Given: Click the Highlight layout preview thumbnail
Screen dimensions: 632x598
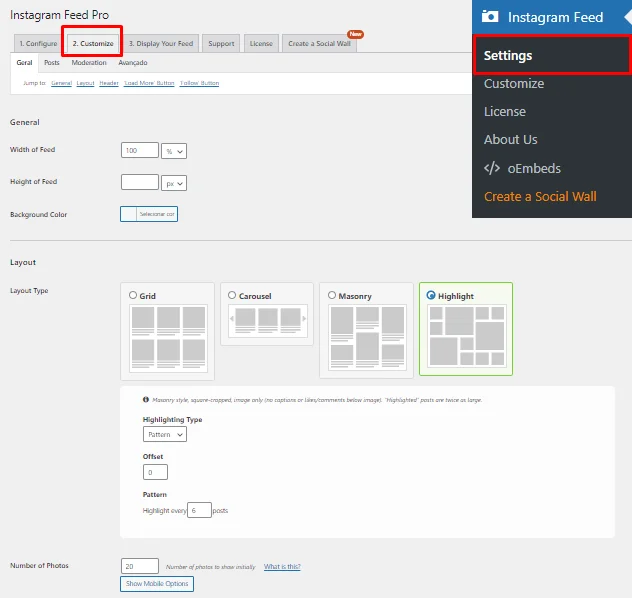Looking at the screenshot, I should (x=467, y=336).
